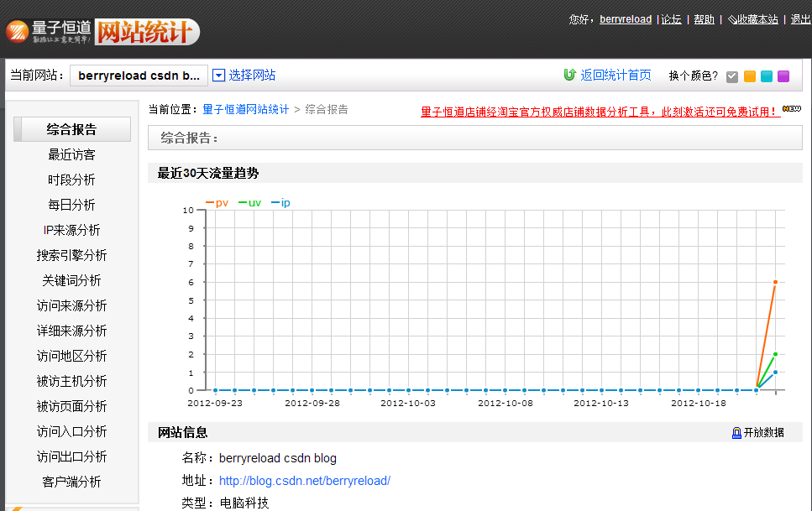Screen dimensions: 812x511
Task: Open 访问地区分析 in the sidebar
Action: [x=72, y=357]
